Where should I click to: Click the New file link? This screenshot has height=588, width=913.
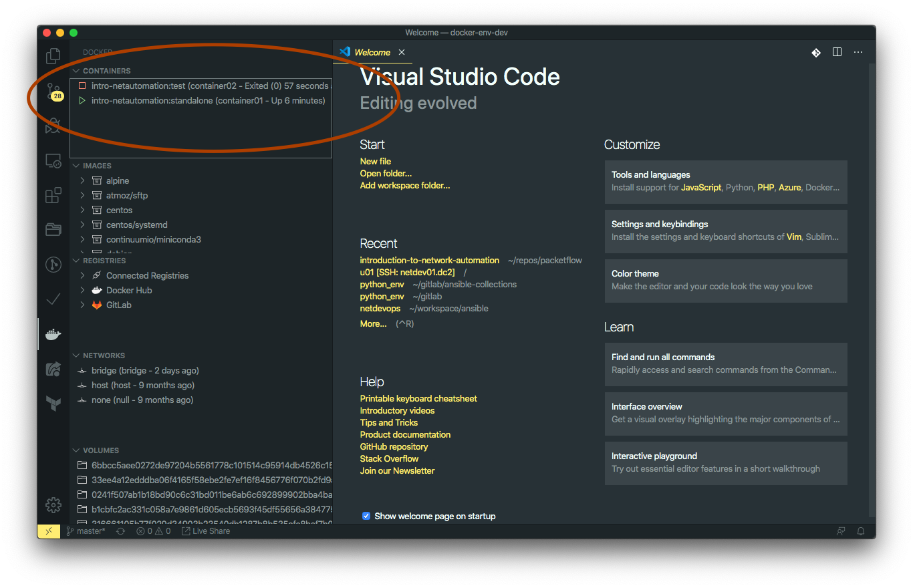tap(375, 161)
